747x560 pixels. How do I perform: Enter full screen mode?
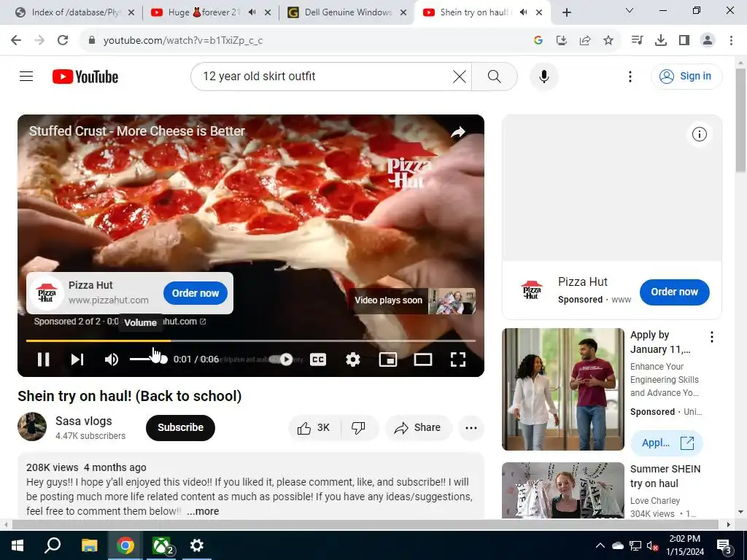click(458, 359)
